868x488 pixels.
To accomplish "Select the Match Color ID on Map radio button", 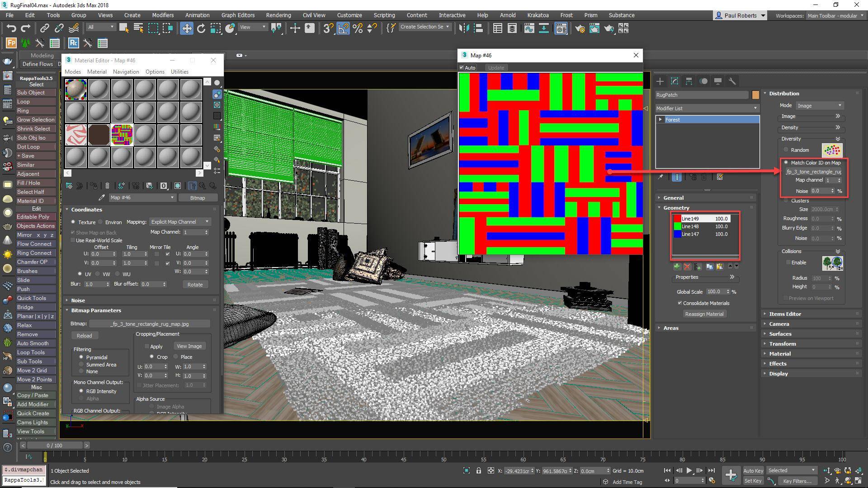I will coord(786,163).
